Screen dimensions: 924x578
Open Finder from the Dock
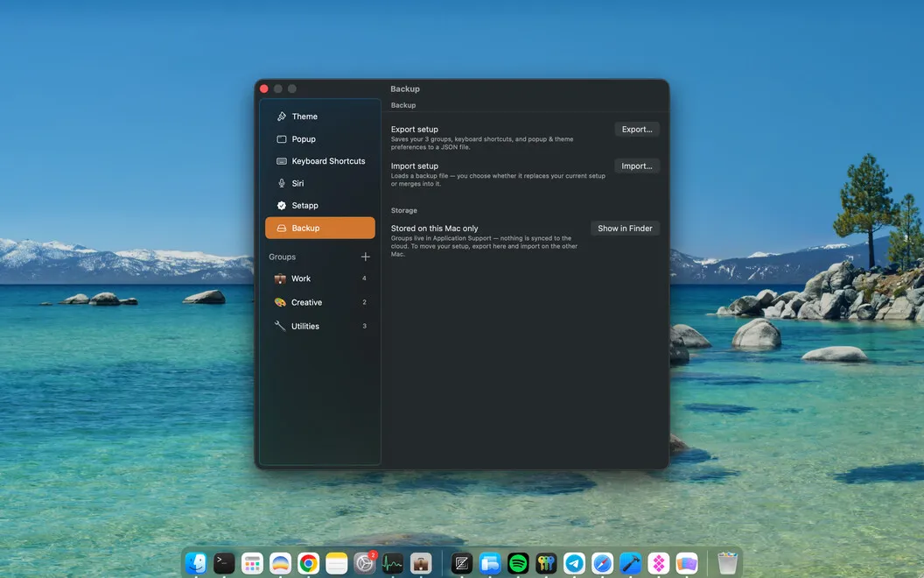point(196,563)
